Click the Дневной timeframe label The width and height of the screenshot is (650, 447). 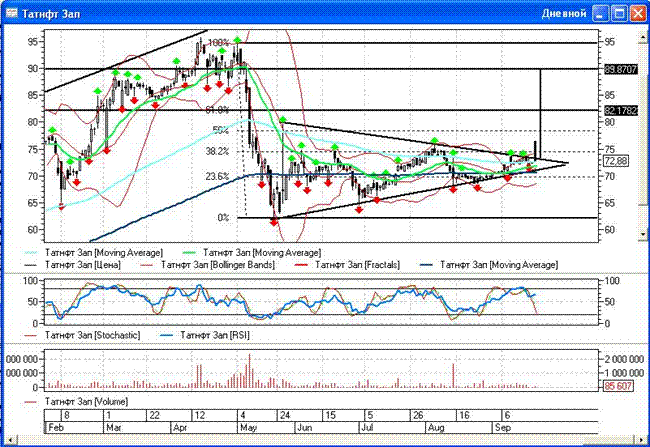pos(564,14)
